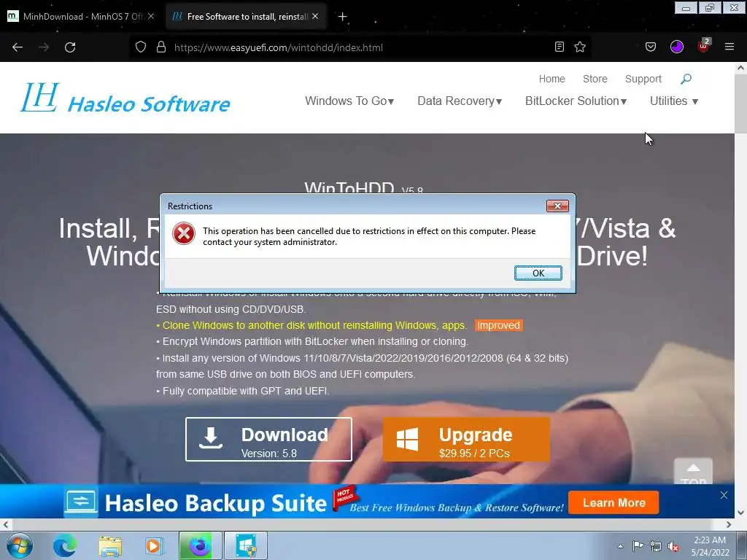This screenshot has width=747, height=560.
Task: Close the Free Software to install tab
Action: click(x=315, y=16)
